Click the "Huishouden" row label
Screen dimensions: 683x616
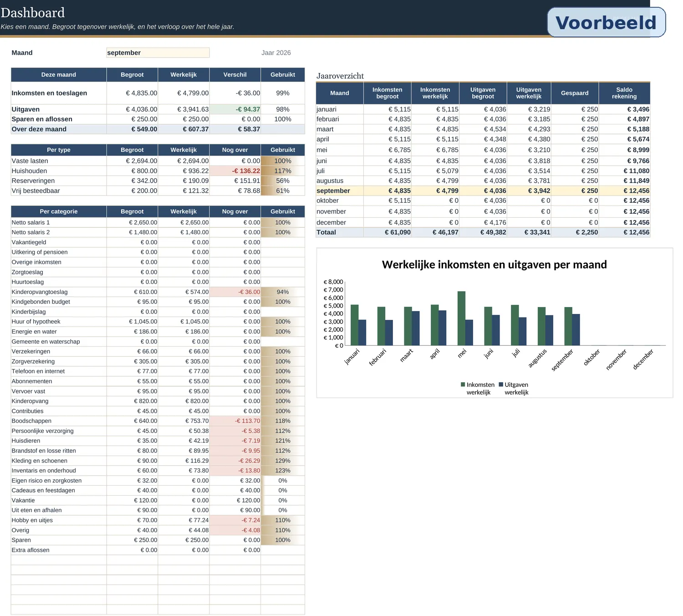point(29,171)
